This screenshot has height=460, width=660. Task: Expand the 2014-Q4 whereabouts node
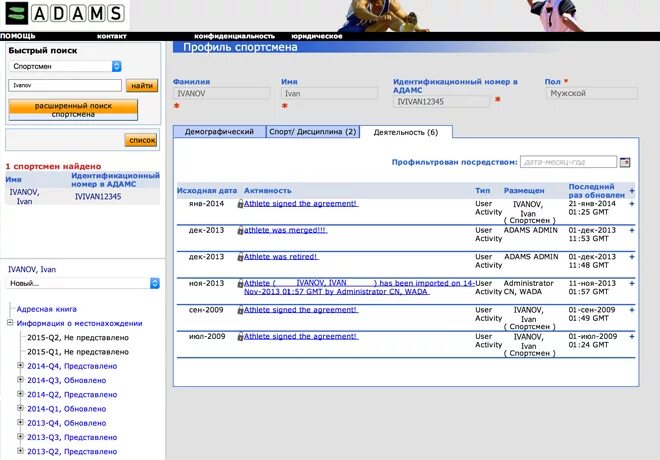coord(20,365)
